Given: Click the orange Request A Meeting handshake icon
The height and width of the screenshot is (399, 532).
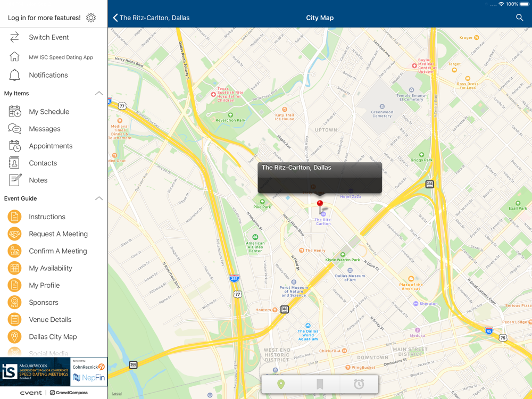Looking at the screenshot, I should [14, 234].
